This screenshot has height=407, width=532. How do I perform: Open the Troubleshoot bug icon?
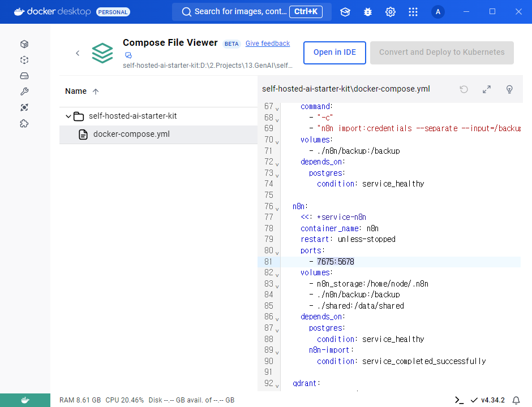point(368,12)
